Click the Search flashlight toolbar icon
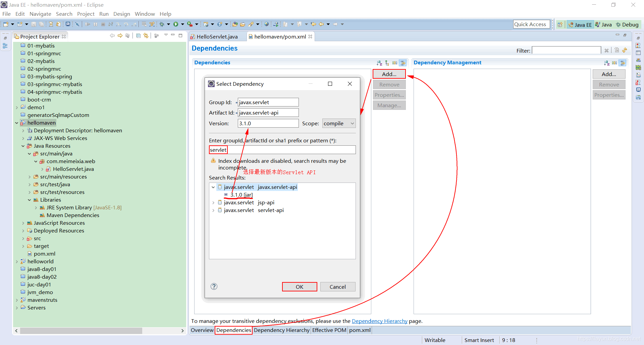This screenshot has width=644, height=345. click(x=251, y=24)
